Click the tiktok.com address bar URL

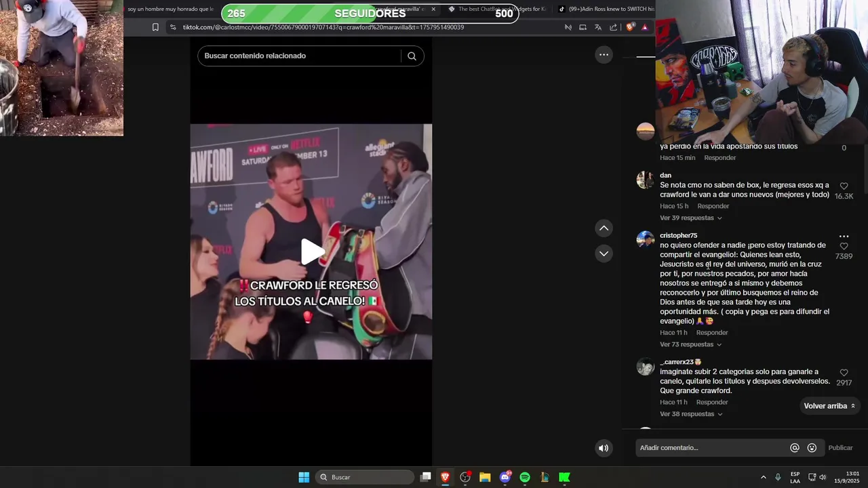coord(323,27)
